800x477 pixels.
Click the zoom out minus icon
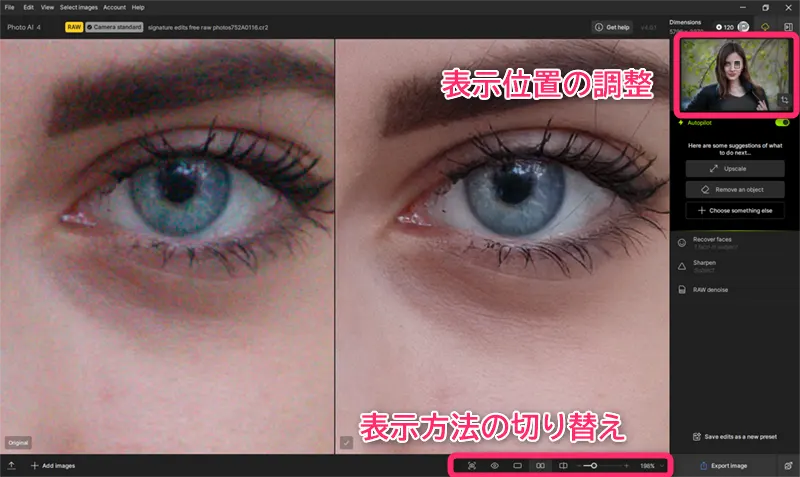[579, 466]
